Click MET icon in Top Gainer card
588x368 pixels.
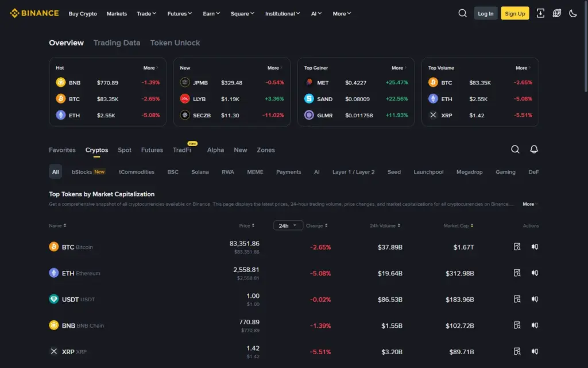coord(309,82)
